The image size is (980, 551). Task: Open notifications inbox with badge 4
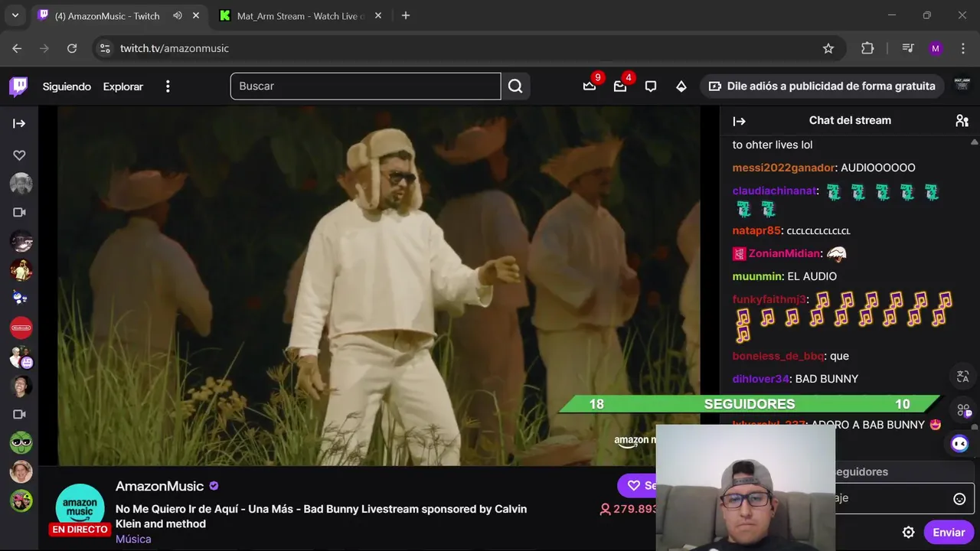click(620, 86)
